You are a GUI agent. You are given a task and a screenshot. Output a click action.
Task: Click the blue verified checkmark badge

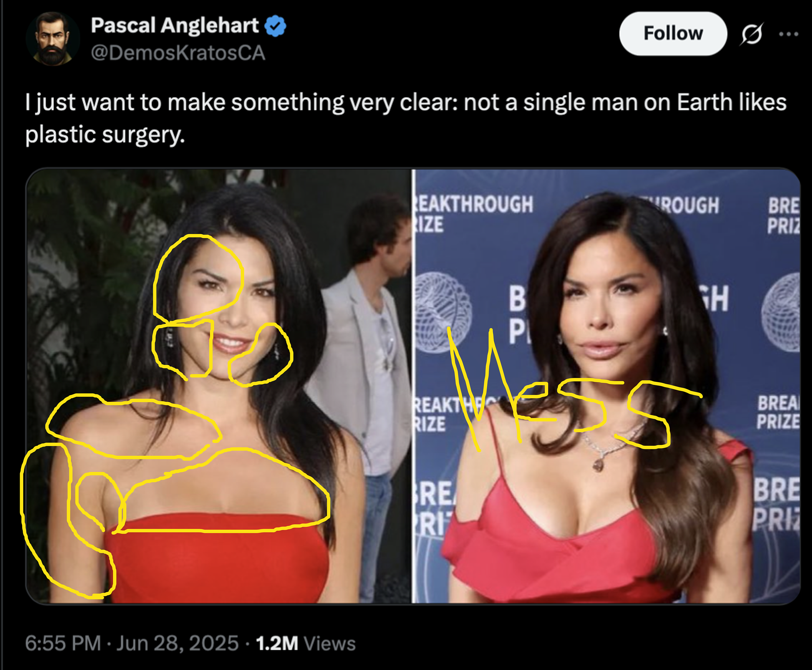275,26
